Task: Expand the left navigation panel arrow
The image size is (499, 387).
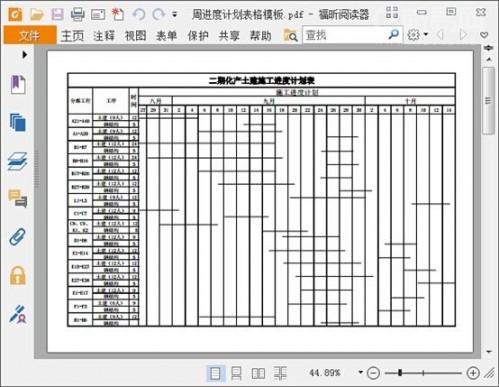Action: point(24,54)
